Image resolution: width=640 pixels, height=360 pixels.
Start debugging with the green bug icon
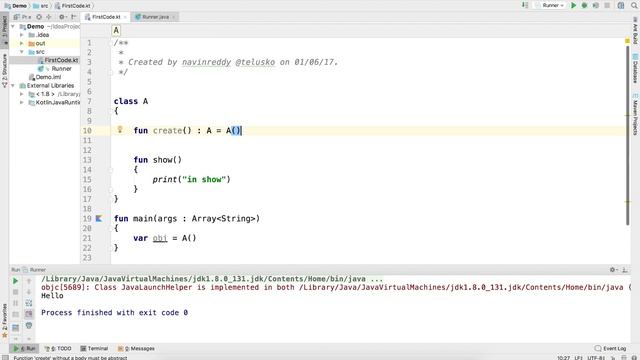coord(584,5)
